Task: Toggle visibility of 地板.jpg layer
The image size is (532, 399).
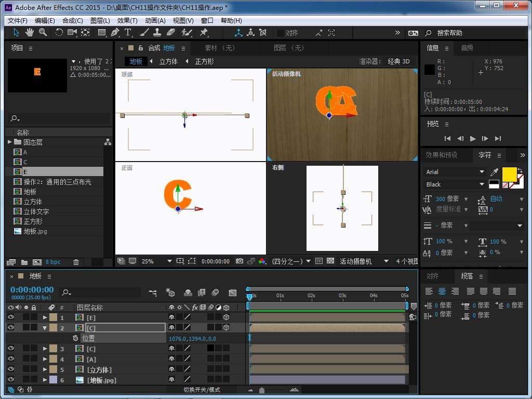Action: (11, 380)
